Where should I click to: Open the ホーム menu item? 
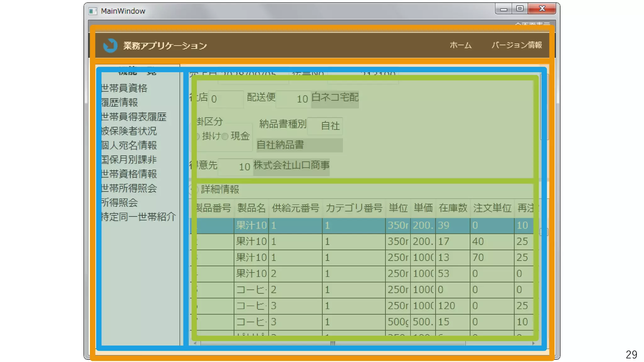[x=460, y=45]
